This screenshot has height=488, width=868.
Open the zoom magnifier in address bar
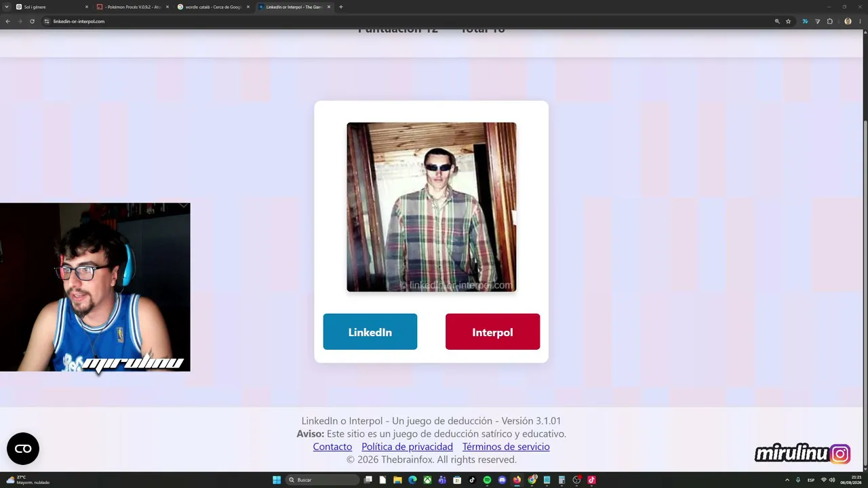tap(777, 21)
